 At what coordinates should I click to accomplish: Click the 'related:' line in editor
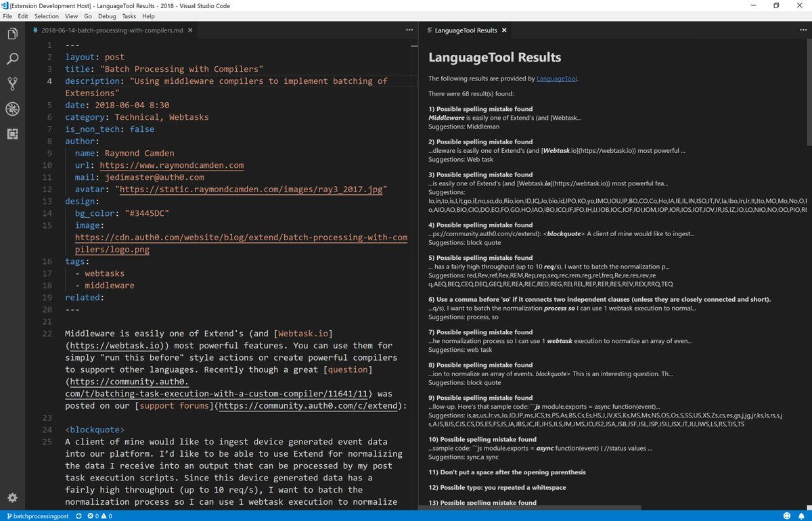85,298
